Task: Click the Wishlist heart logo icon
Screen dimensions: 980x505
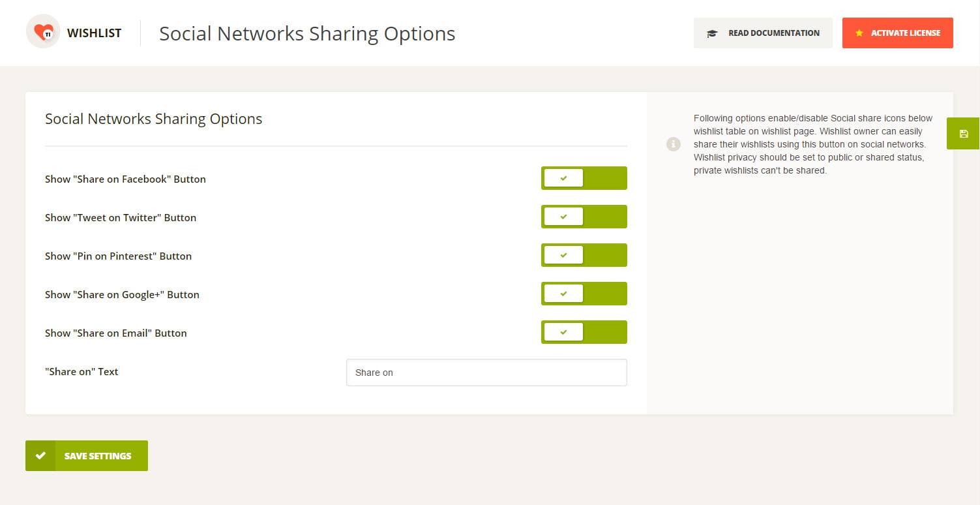Action: coord(43,32)
